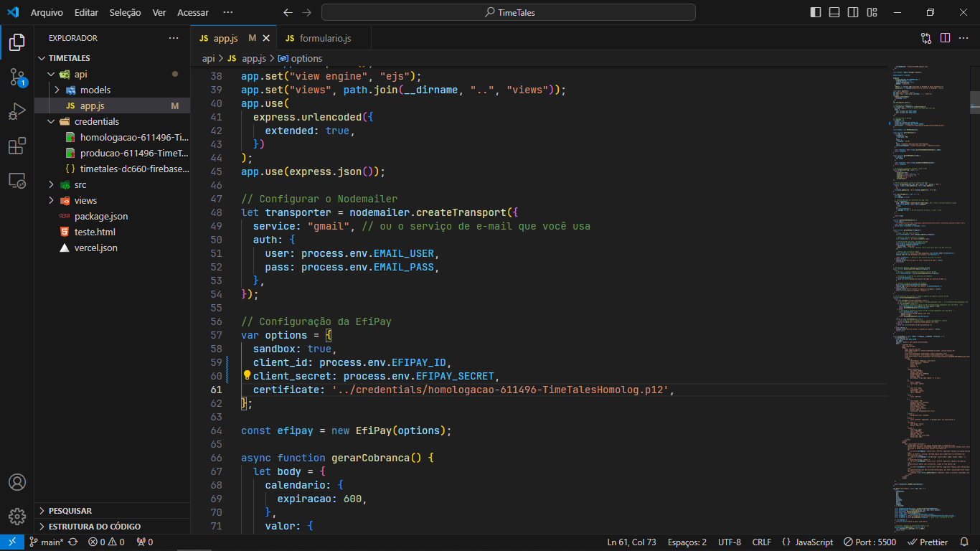Collapse the TIMETALES root folder
This screenshot has height=551, width=980.
pyautogui.click(x=112, y=58)
